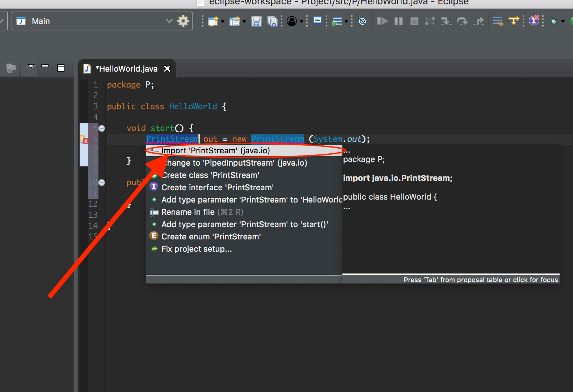Click the Disconnect debug icon
This screenshot has height=392, width=573.
coord(430,21)
